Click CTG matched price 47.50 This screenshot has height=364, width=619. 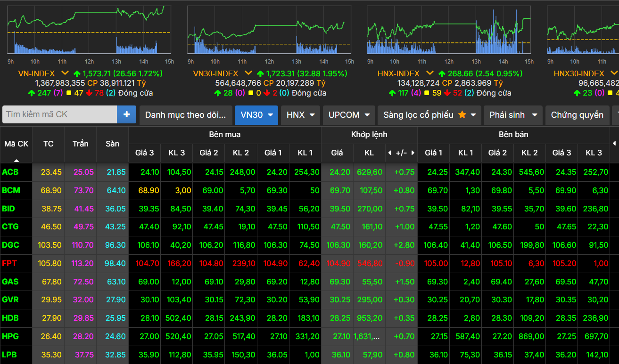pyautogui.click(x=340, y=226)
